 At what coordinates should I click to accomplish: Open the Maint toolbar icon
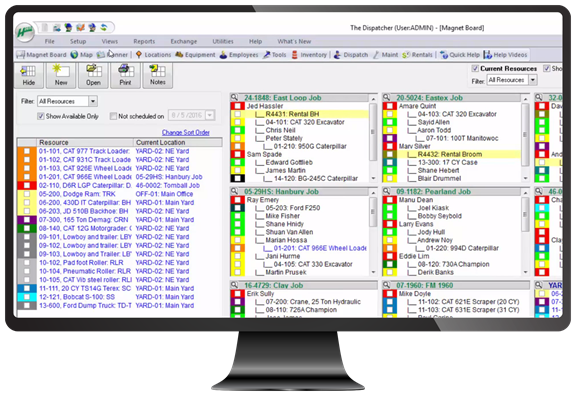click(376, 55)
